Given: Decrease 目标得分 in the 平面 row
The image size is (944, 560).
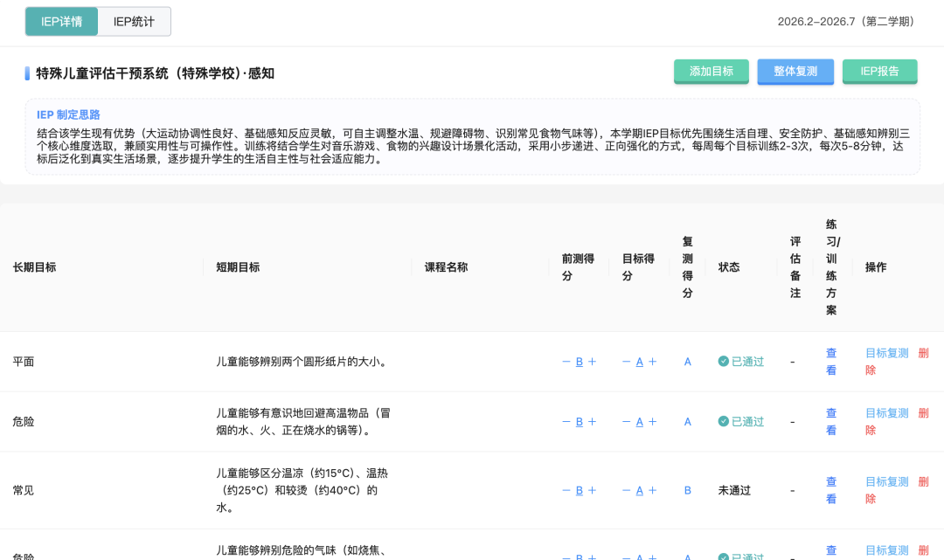Looking at the screenshot, I should 626,362.
